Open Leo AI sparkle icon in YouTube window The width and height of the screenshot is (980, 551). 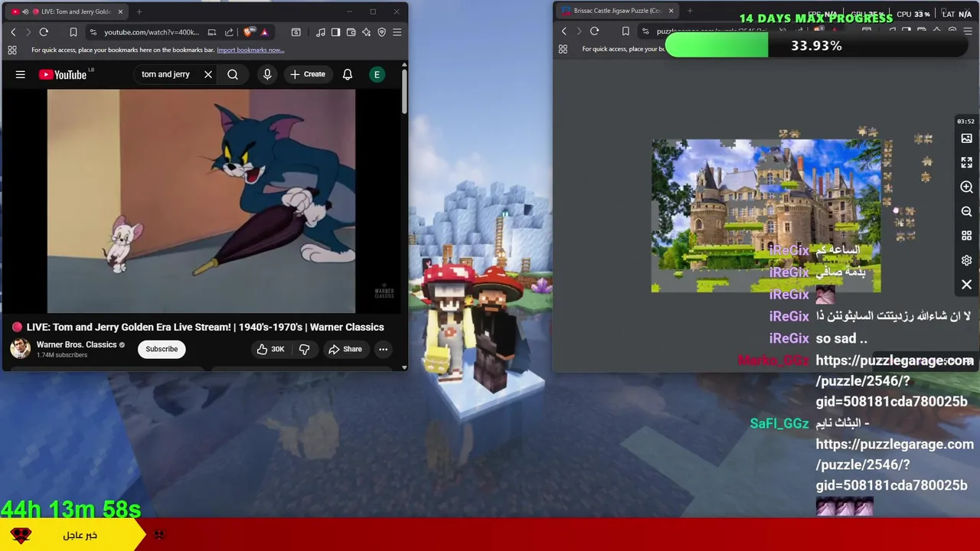pyautogui.click(x=366, y=32)
